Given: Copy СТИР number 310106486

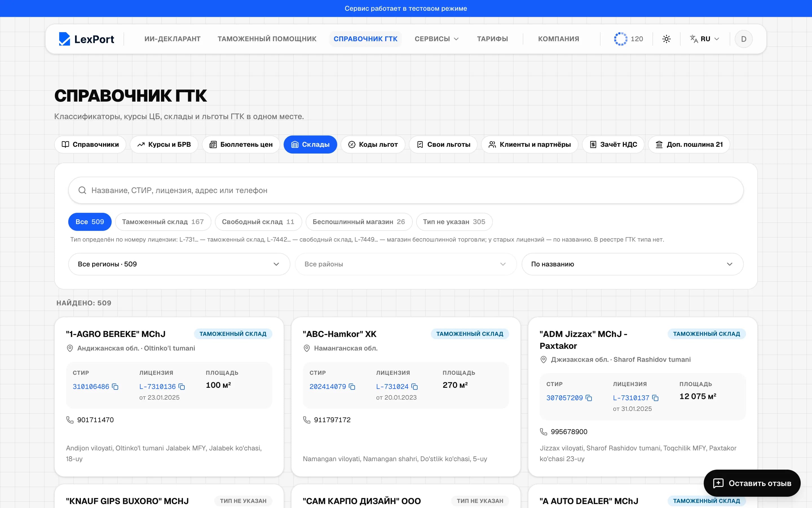Looking at the screenshot, I should coord(115,387).
